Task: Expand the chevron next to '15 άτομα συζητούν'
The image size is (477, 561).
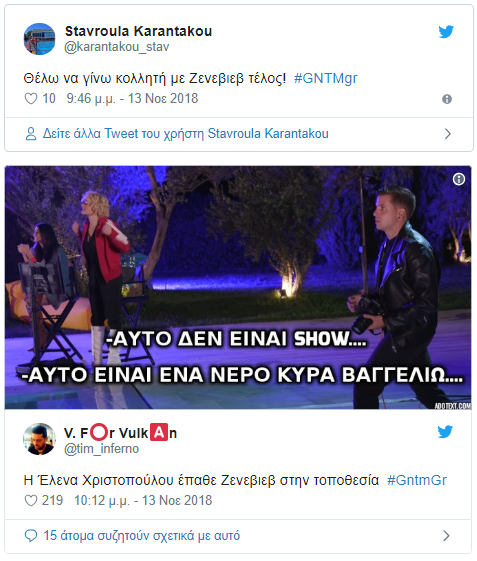Action: point(446,536)
